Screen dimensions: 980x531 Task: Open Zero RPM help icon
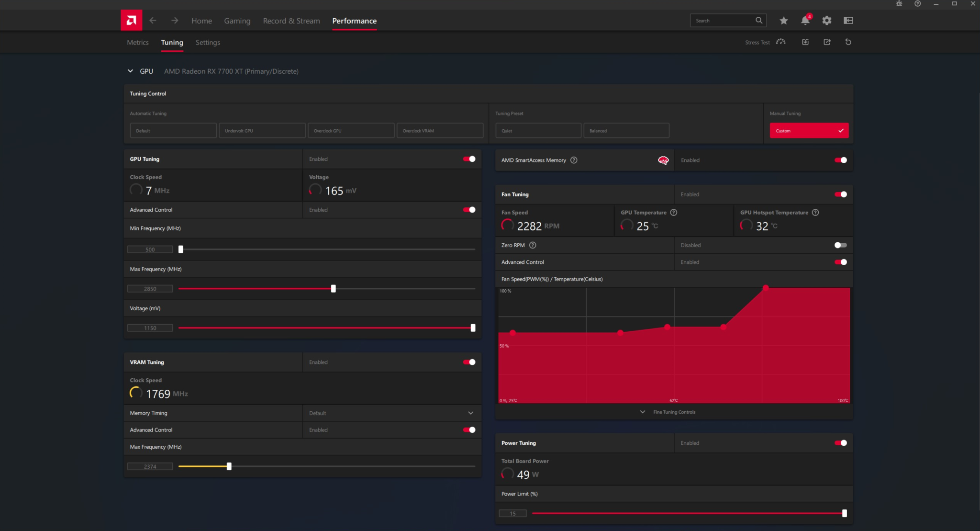pos(533,245)
